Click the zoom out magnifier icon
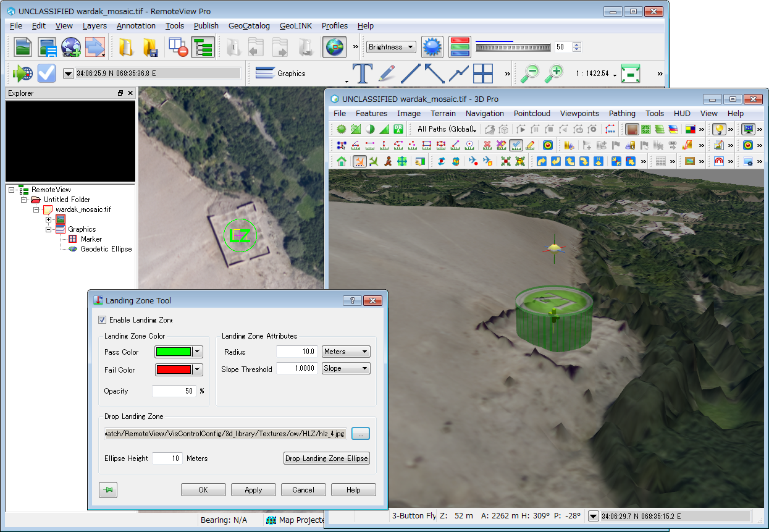 [x=529, y=73]
